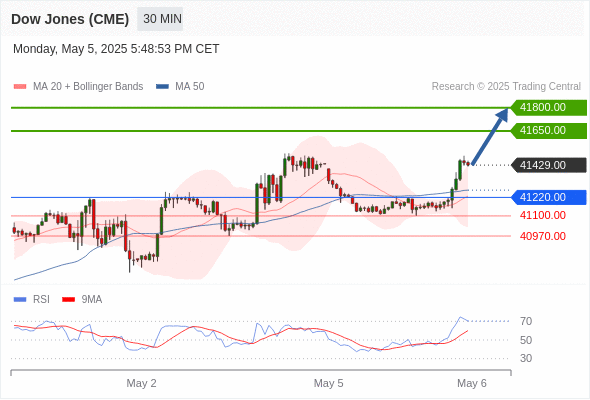Click the 40970.00 red support value

pos(543,236)
